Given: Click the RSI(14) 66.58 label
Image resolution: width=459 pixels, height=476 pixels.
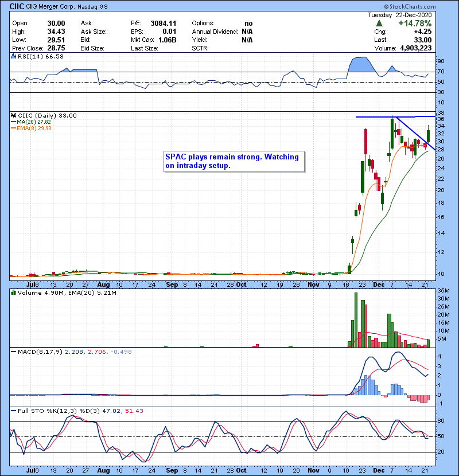Looking at the screenshot, I should click(41, 56).
